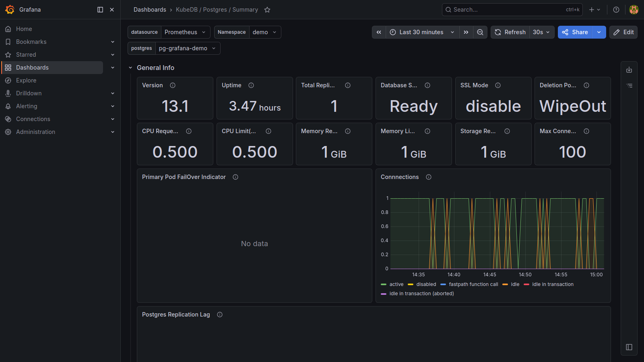Screen dimensions: 644x362
Task: Expand the Connections section chevron
Action: tap(113, 119)
